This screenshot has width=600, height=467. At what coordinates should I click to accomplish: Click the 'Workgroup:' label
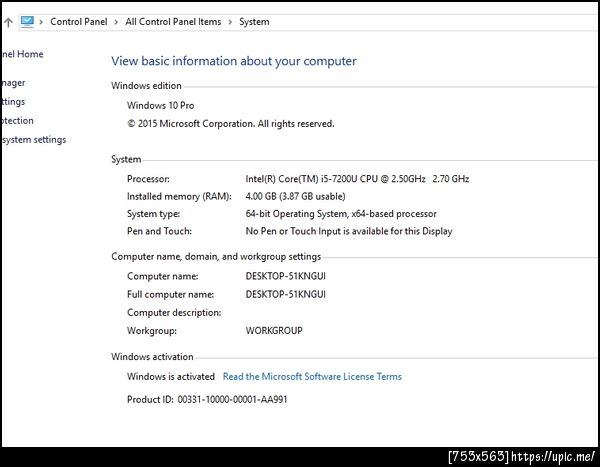(x=152, y=331)
